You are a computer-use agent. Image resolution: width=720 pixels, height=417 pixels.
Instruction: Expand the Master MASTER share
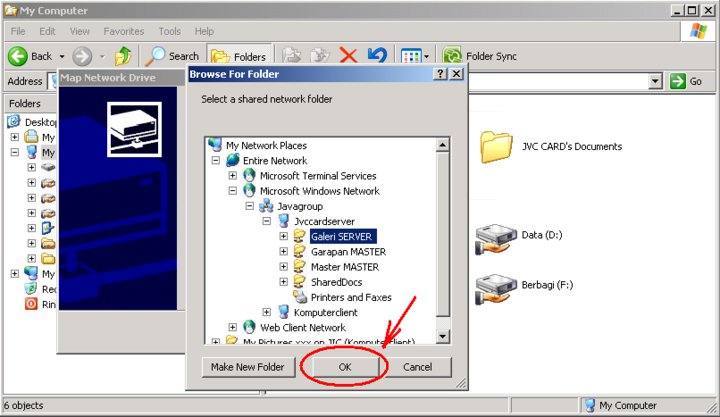click(x=283, y=266)
